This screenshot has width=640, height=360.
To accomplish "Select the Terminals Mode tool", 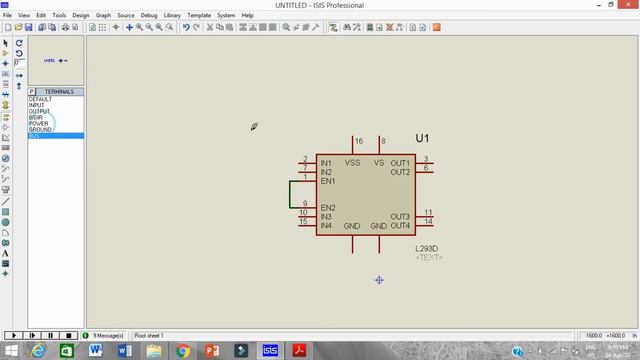I will [5, 117].
